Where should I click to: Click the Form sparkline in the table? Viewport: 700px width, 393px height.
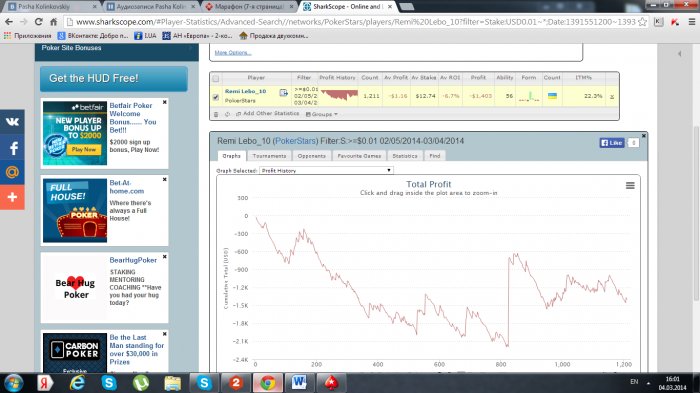coord(529,96)
